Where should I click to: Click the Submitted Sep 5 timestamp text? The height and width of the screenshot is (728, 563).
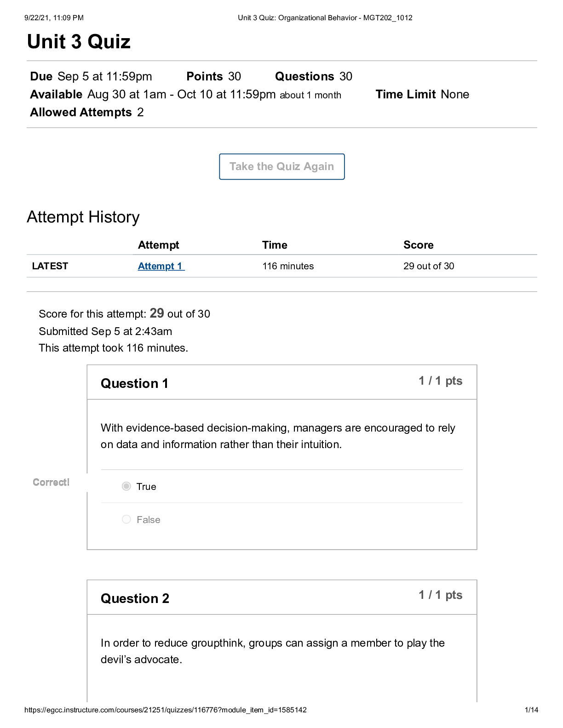coord(105,331)
